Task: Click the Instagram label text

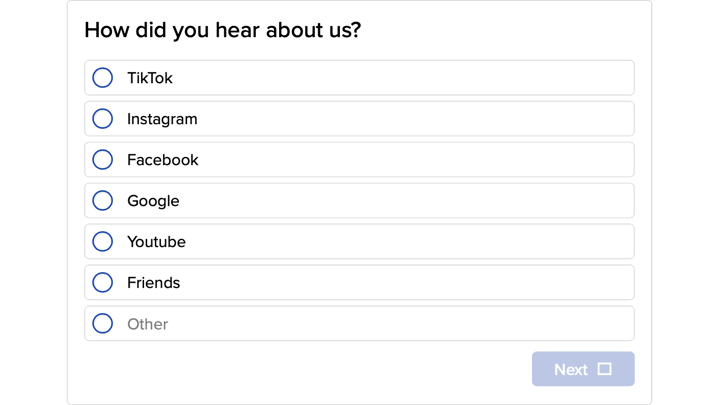Action: 162,119
